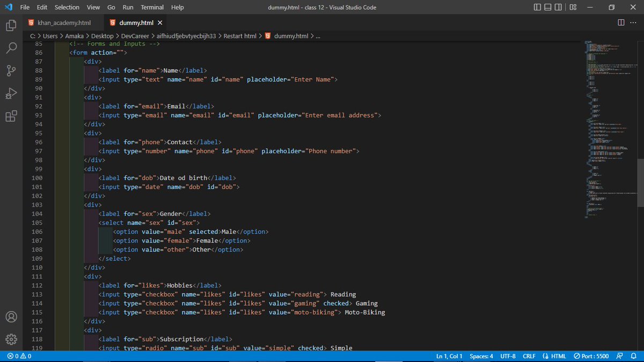
Task: Open the View menu
Action: click(x=93, y=7)
